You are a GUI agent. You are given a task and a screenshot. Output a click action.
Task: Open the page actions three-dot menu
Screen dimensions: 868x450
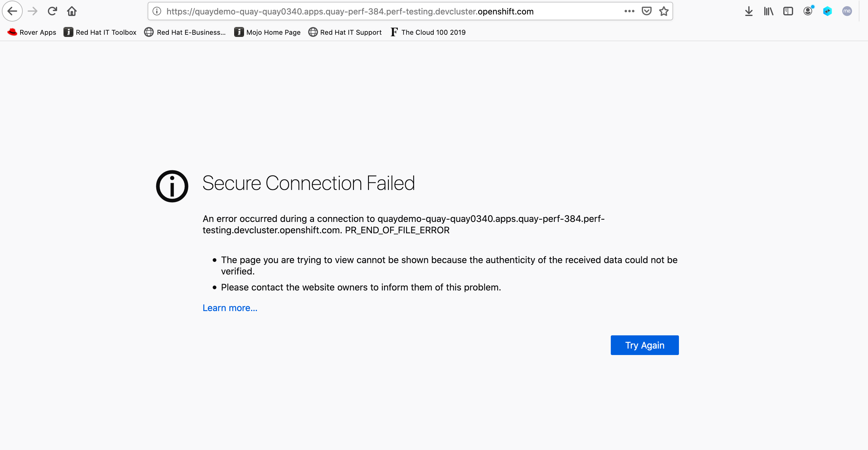point(629,11)
